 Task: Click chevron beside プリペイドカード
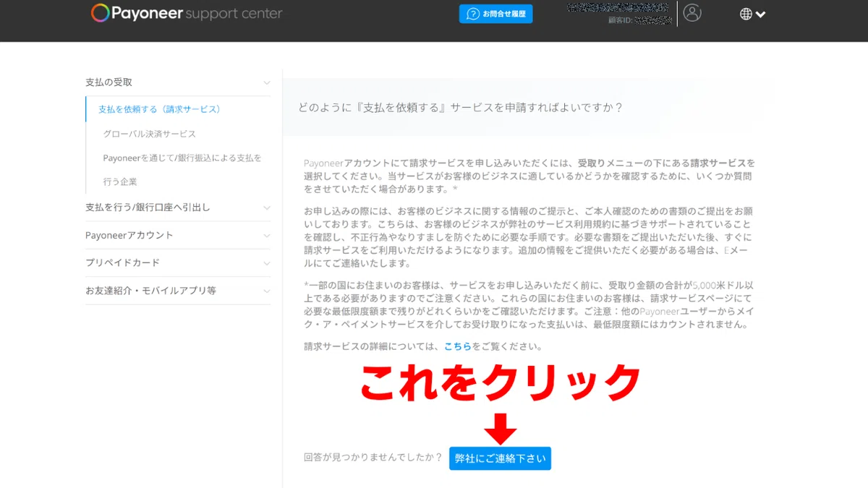click(x=267, y=263)
